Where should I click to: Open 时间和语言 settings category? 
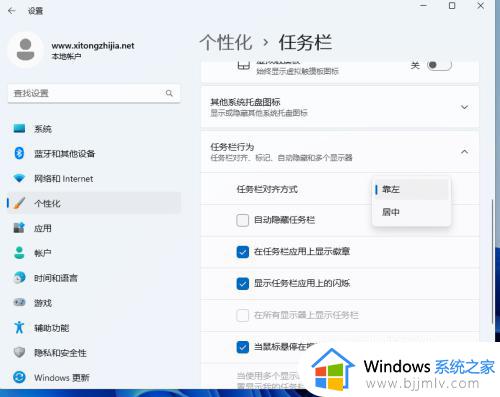(x=94, y=278)
